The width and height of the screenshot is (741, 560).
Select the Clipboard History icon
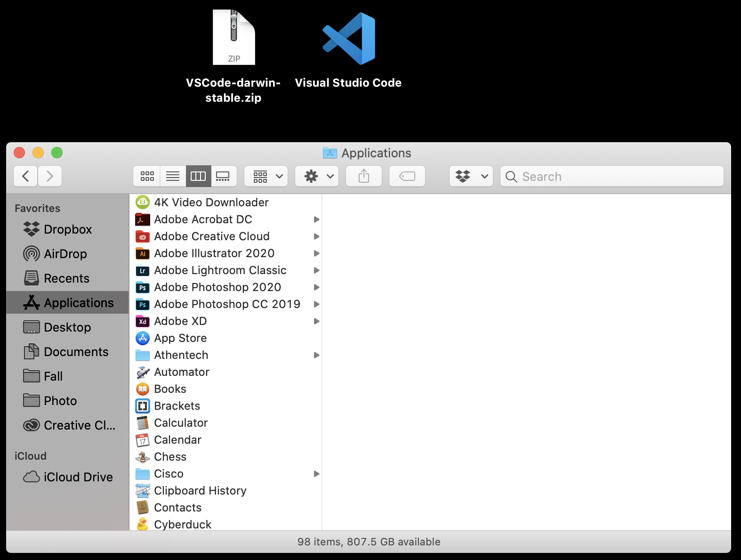tap(143, 491)
